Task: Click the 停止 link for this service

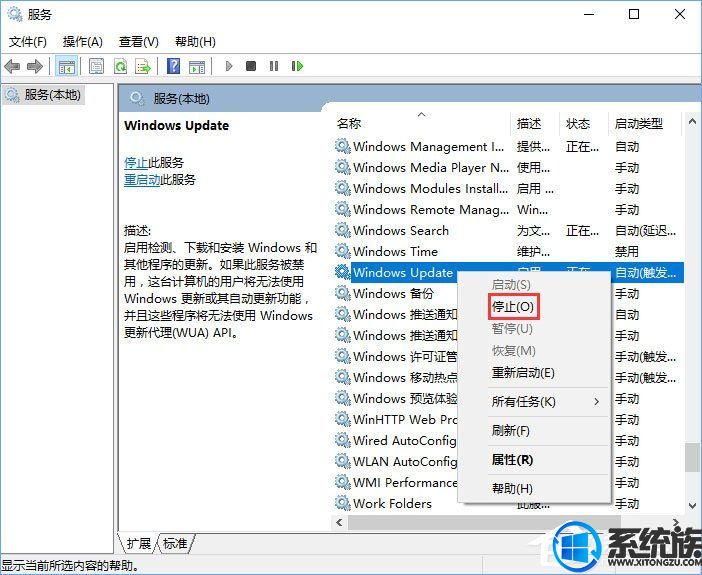Action: click(136, 163)
